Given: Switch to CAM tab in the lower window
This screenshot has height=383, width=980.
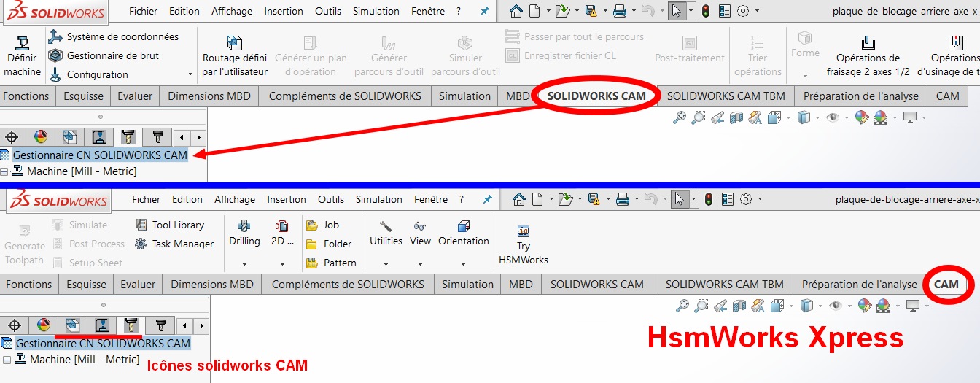Looking at the screenshot, I should pyautogui.click(x=946, y=284).
